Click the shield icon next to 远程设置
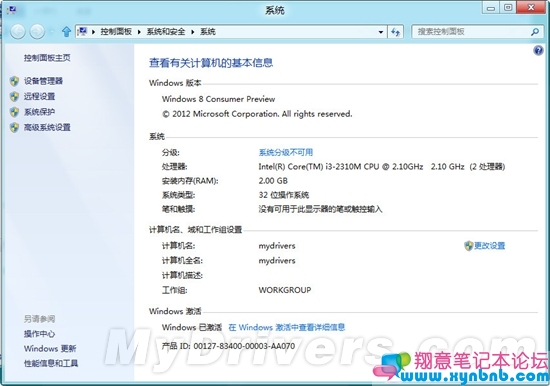550x386 pixels. tap(14, 96)
